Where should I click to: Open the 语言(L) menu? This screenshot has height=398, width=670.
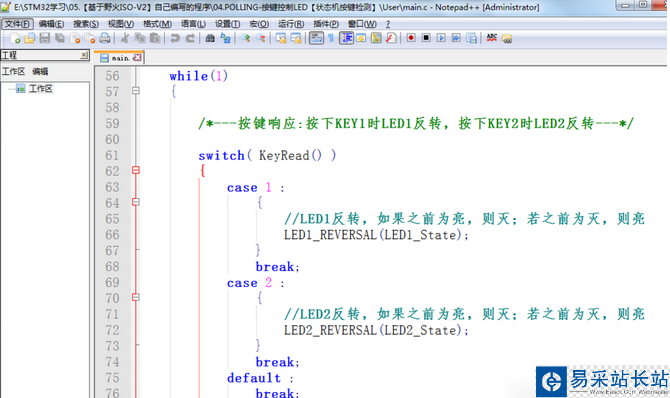click(x=193, y=24)
